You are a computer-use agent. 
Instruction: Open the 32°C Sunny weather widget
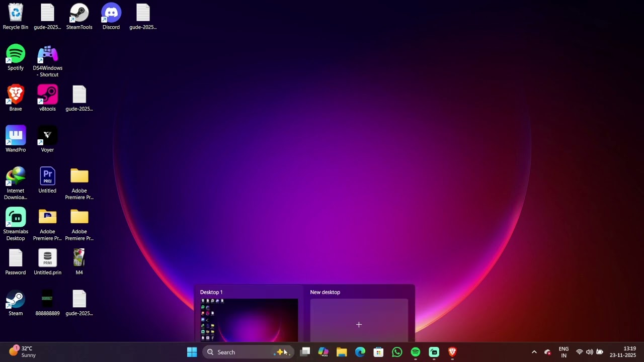(23, 352)
